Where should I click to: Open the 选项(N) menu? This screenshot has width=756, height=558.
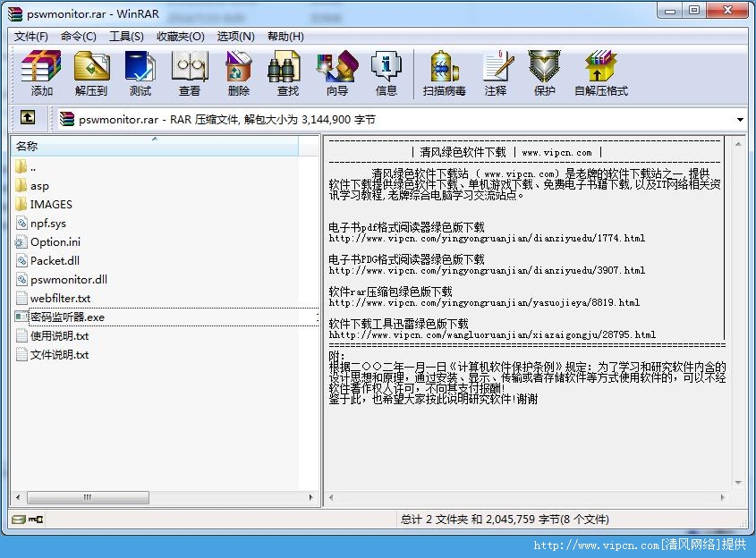pos(236,36)
